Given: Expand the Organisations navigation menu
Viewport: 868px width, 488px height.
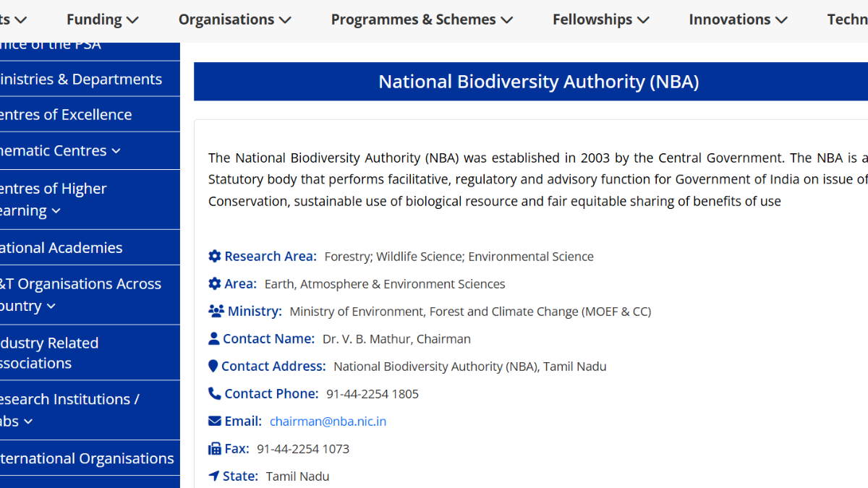Looking at the screenshot, I should pos(234,20).
